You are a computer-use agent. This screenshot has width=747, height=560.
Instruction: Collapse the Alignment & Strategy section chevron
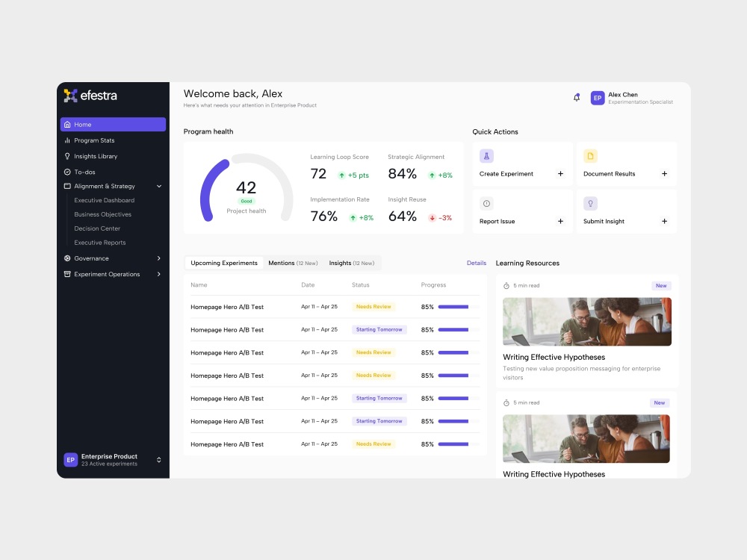pyautogui.click(x=159, y=186)
